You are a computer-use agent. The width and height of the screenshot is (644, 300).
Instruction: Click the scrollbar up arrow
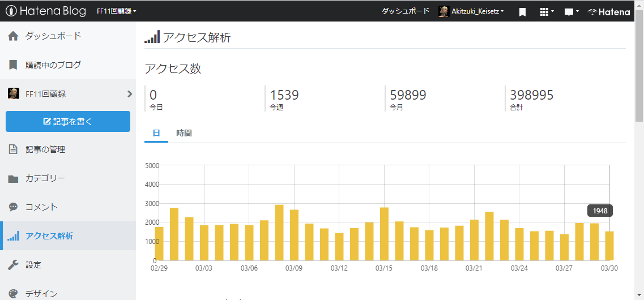639,5
